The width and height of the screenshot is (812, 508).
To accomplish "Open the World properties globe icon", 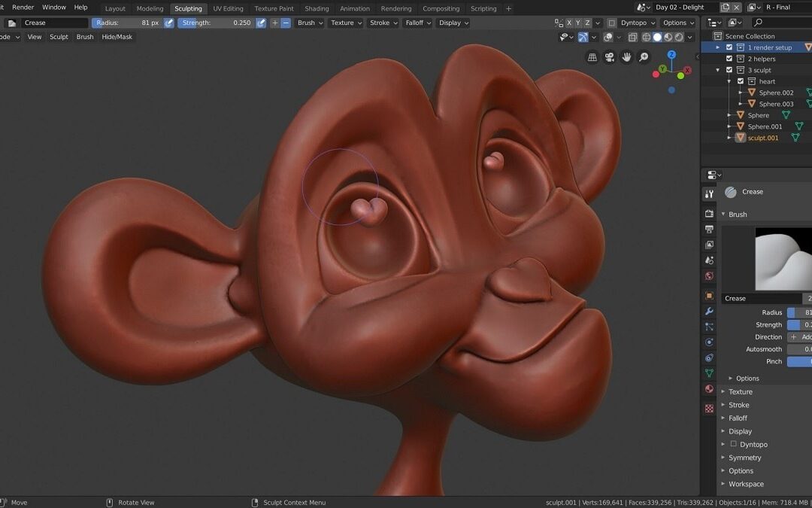I will click(709, 275).
